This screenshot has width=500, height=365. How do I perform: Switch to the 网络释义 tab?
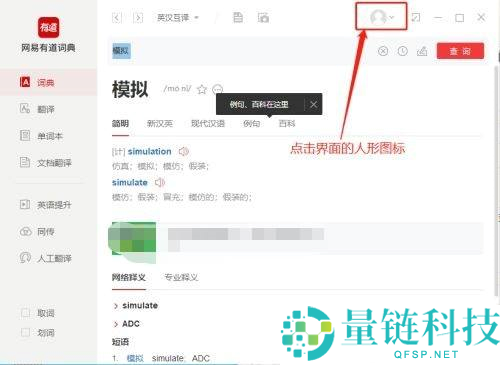click(x=129, y=277)
